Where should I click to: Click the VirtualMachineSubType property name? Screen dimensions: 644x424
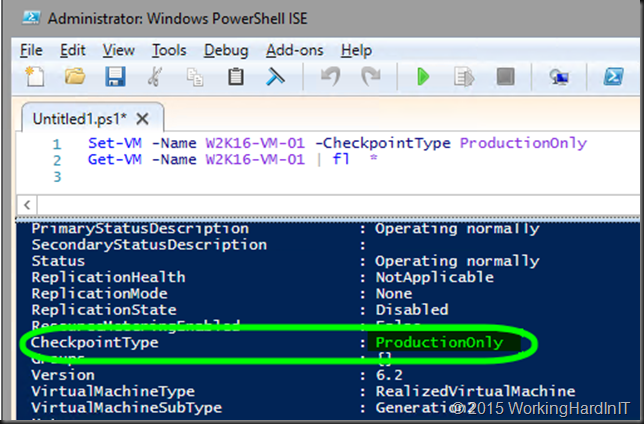[x=126, y=408]
